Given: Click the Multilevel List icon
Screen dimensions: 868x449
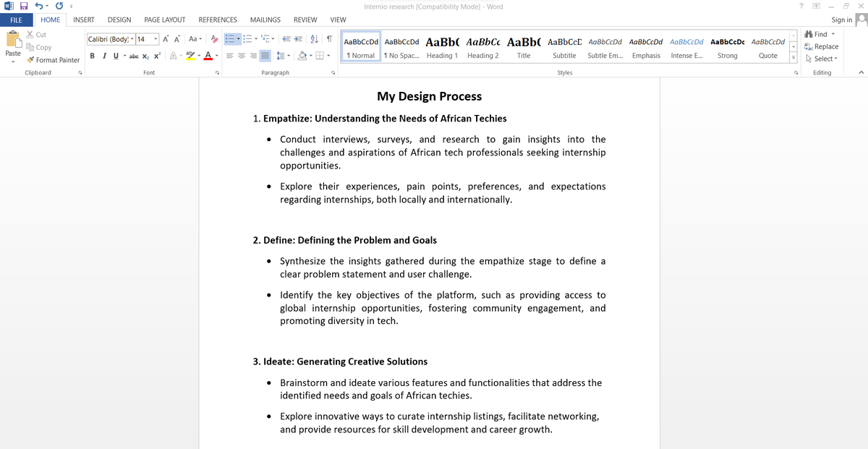Looking at the screenshot, I should click(264, 38).
